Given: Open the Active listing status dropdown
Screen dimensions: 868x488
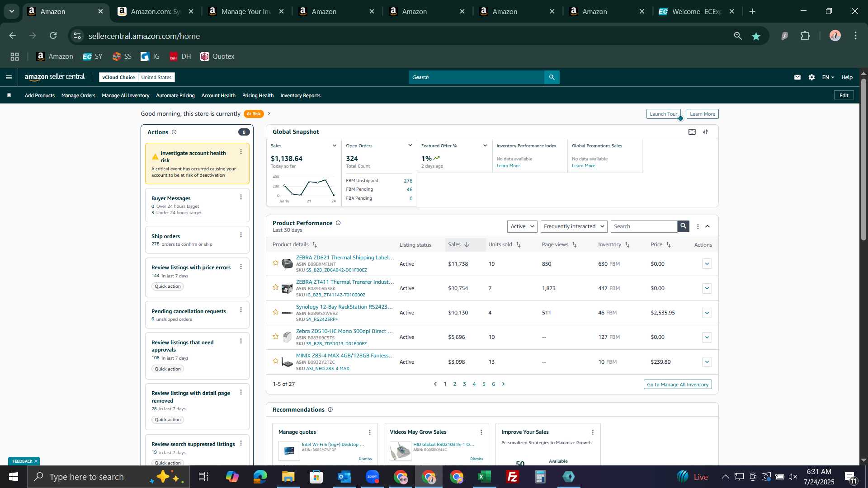Looking at the screenshot, I should click(522, 226).
